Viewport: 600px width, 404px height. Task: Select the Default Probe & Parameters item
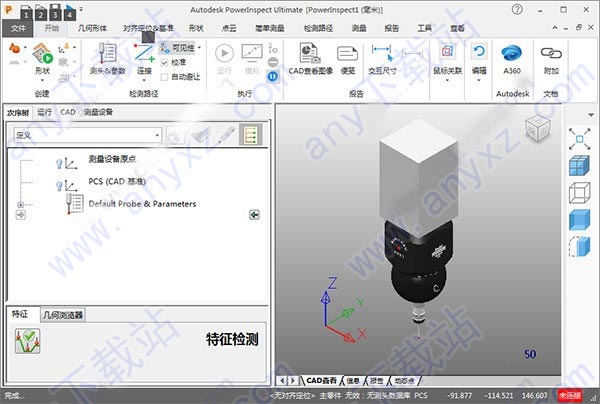pyautogui.click(x=142, y=204)
